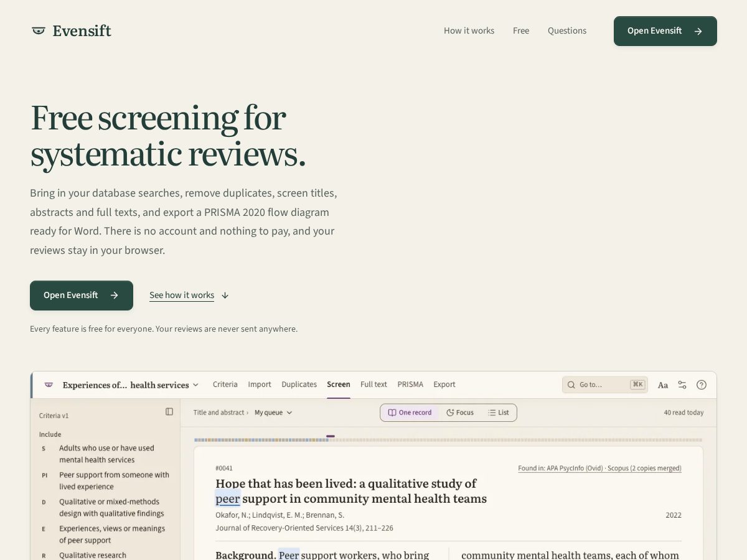Collapse the criteria sidebar panel icon

point(169,411)
